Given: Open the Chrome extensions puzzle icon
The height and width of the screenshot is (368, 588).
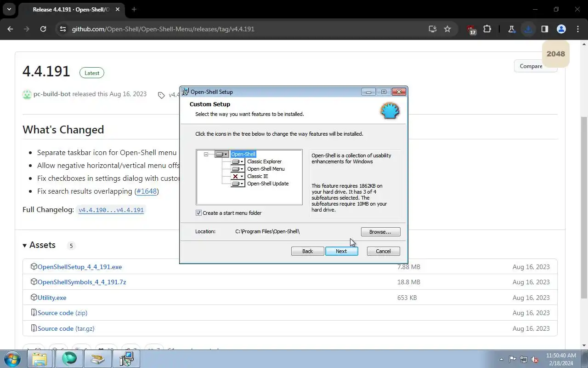Looking at the screenshot, I should click(487, 29).
